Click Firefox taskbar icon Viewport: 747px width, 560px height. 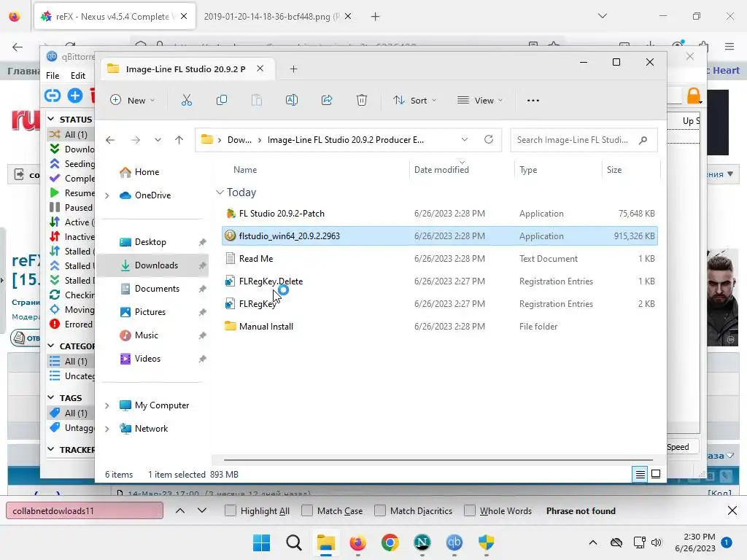click(x=357, y=542)
